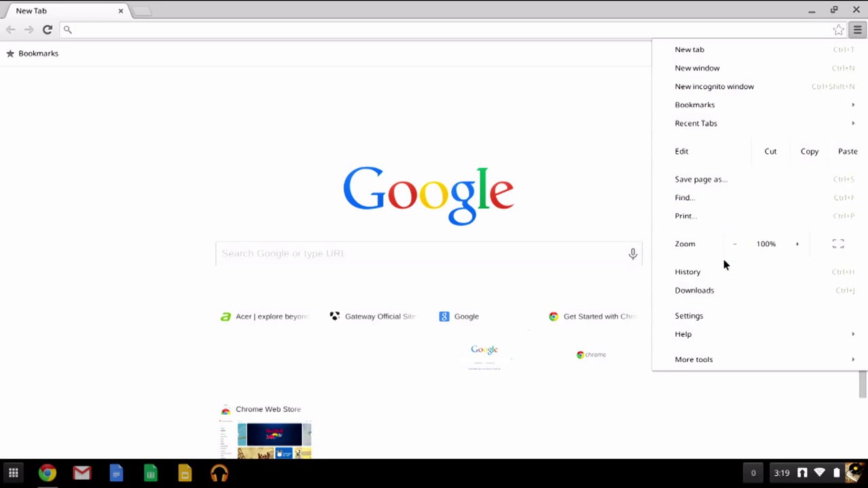Start voice search with the microphone icon
The height and width of the screenshot is (488, 868).
[632, 253]
